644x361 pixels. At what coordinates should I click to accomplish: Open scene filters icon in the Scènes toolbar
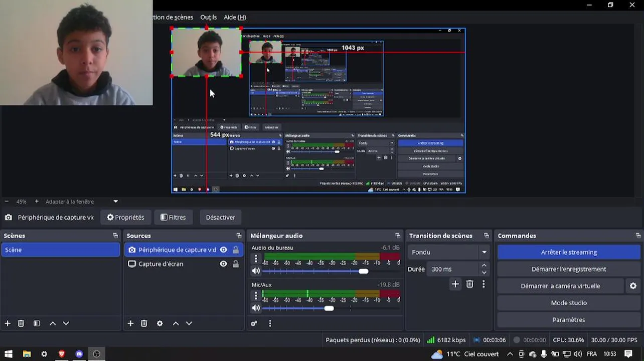[x=37, y=323]
